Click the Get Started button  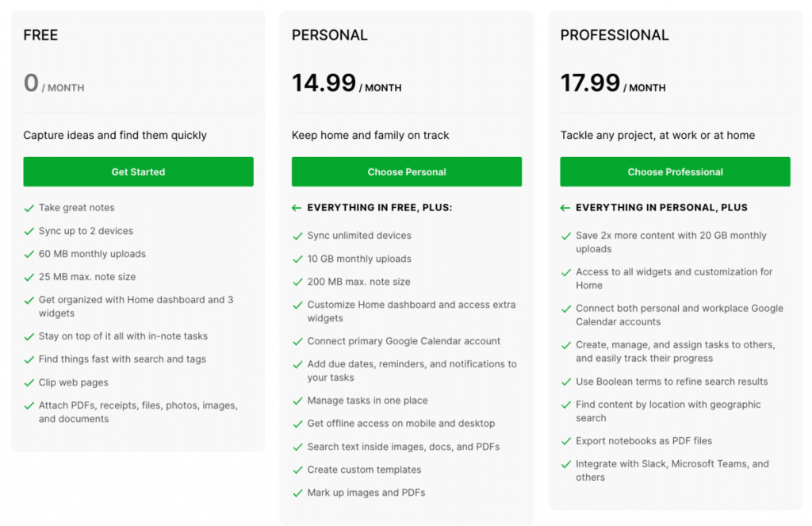(x=138, y=171)
